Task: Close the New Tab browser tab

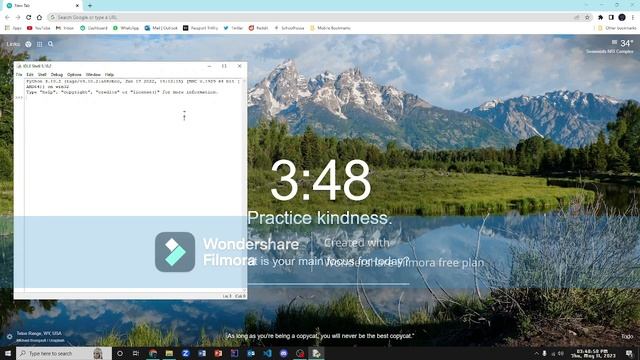Action: pos(77,6)
